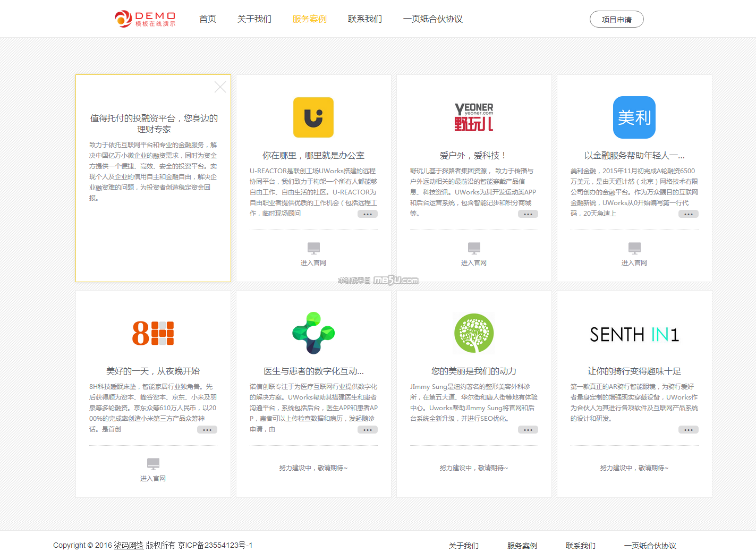Close the expanded investment platform card
The image size is (756, 560).
tap(220, 87)
